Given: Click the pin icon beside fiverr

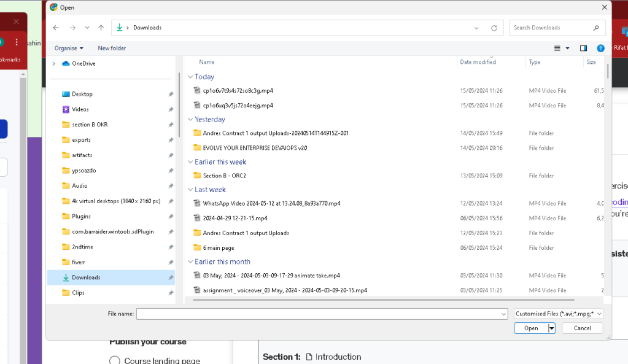Looking at the screenshot, I should click(x=171, y=263).
